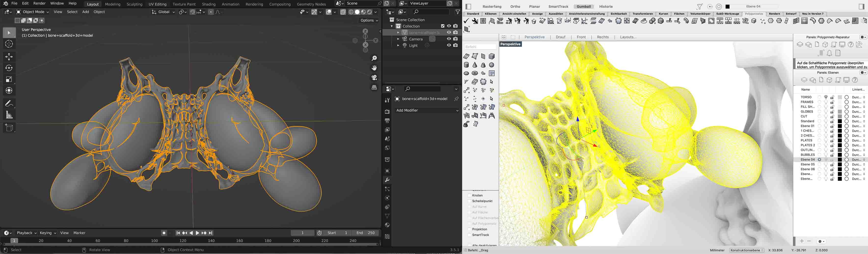Choose the Measure tool in Blender
868x254 pixels.
click(9, 115)
